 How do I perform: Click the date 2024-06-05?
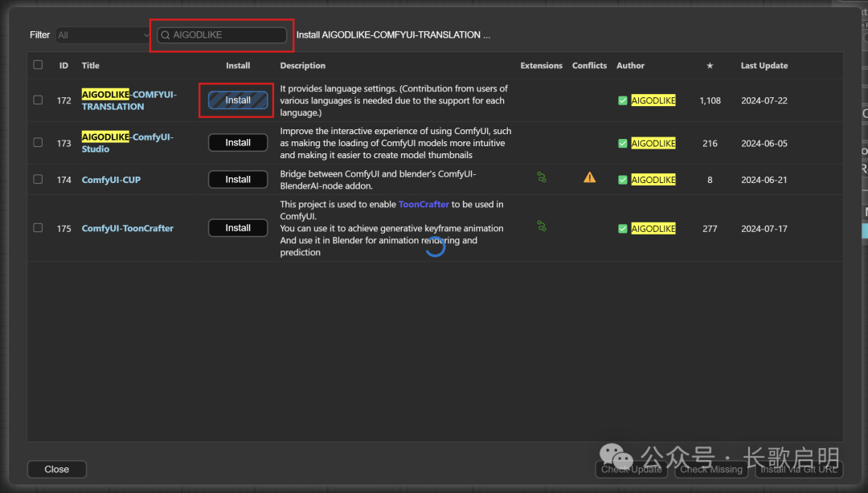click(x=764, y=143)
